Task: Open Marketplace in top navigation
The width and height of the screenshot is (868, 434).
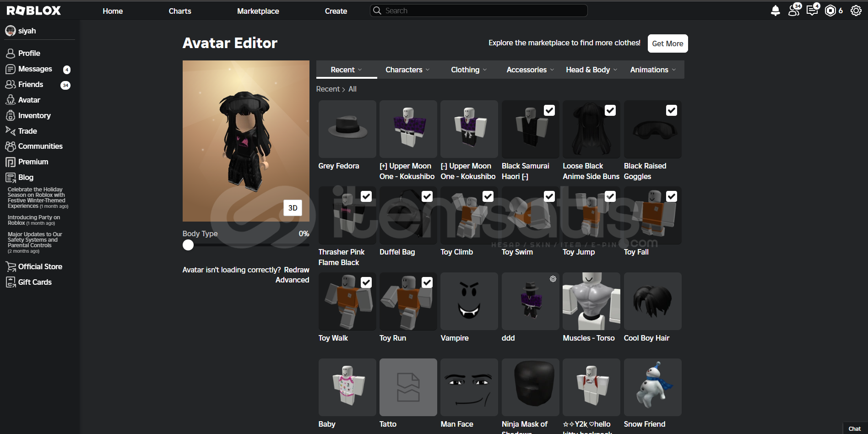Action: [x=258, y=11]
